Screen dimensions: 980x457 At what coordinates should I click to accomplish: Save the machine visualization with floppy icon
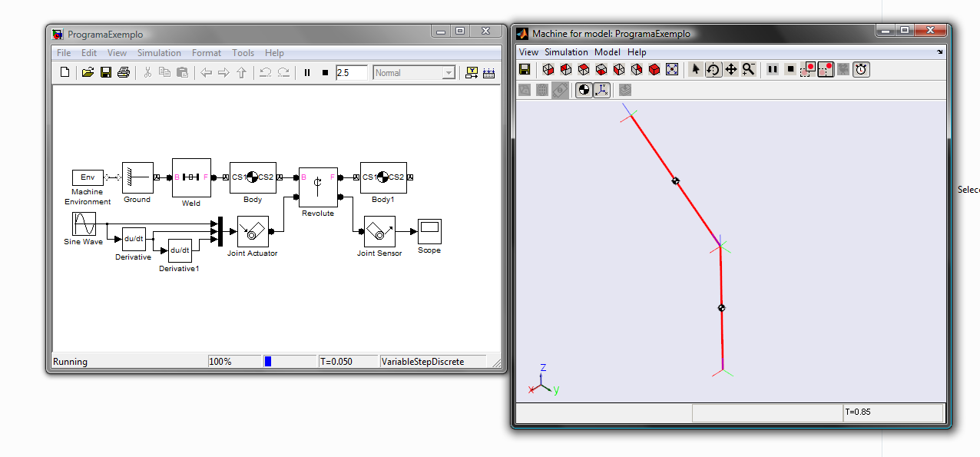[525, 70]
